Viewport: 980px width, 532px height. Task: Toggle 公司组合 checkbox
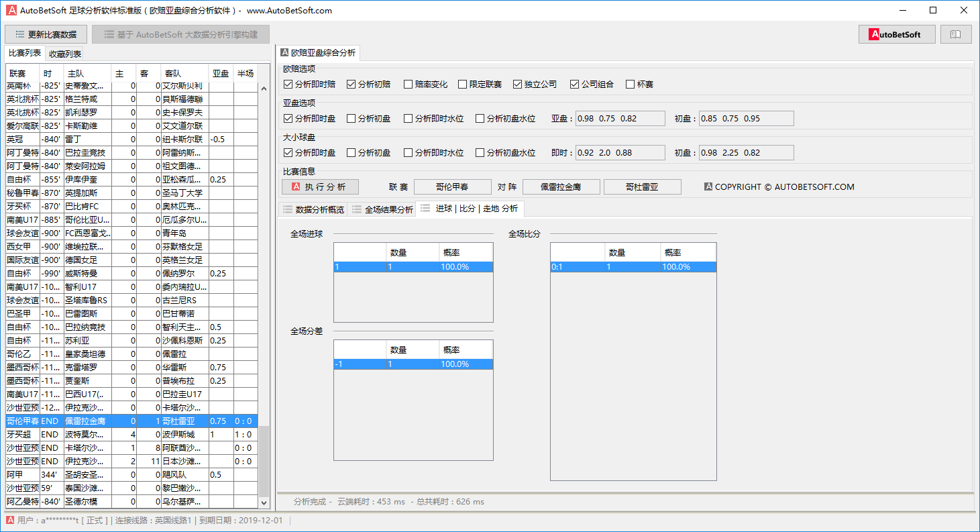coord(592,85)
